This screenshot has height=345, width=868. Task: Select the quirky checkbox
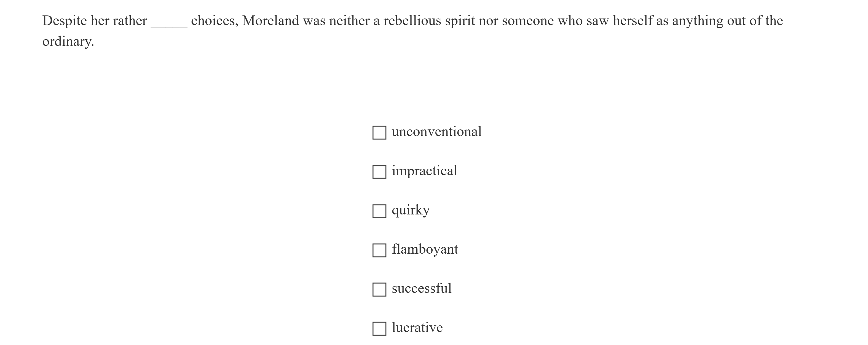(x=379, y=211)
